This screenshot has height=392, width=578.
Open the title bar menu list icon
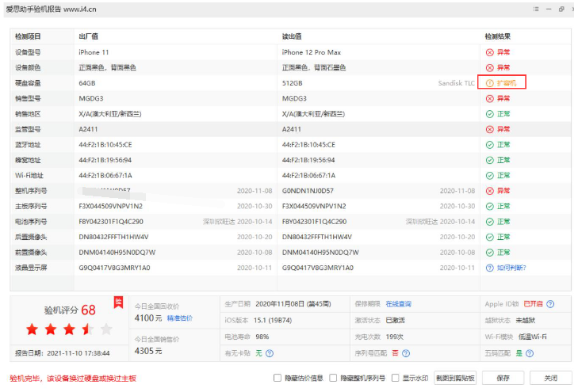pos(536,10)
